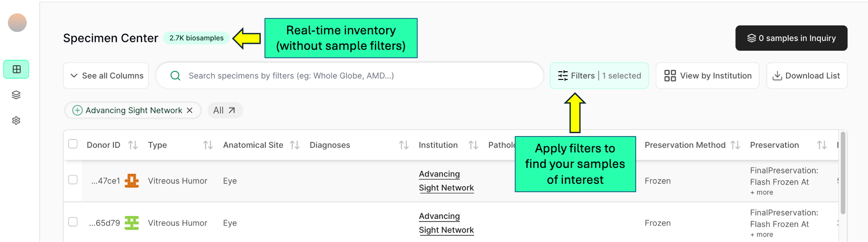
Task: Open the 0 samples in Inquiry button
Action: [x=791, y=38]
